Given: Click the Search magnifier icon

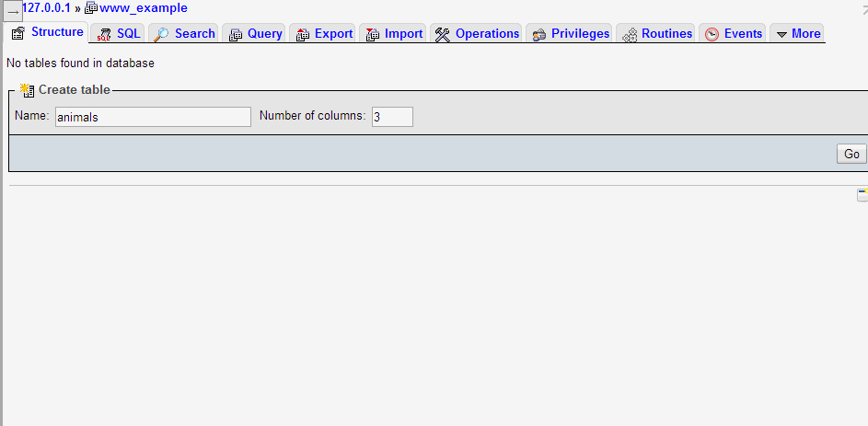Looking at the screenshot, I should [x=161, y=34].
